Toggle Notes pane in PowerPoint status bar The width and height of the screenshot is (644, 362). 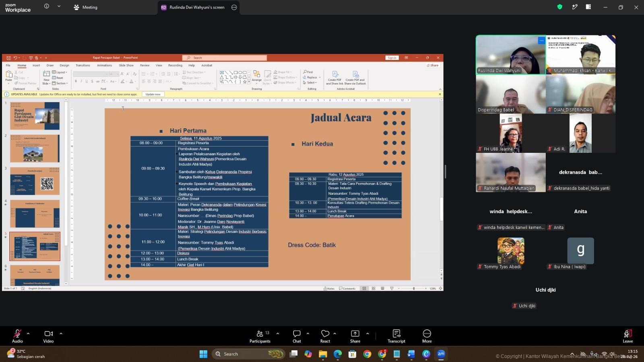click(329, 288)
